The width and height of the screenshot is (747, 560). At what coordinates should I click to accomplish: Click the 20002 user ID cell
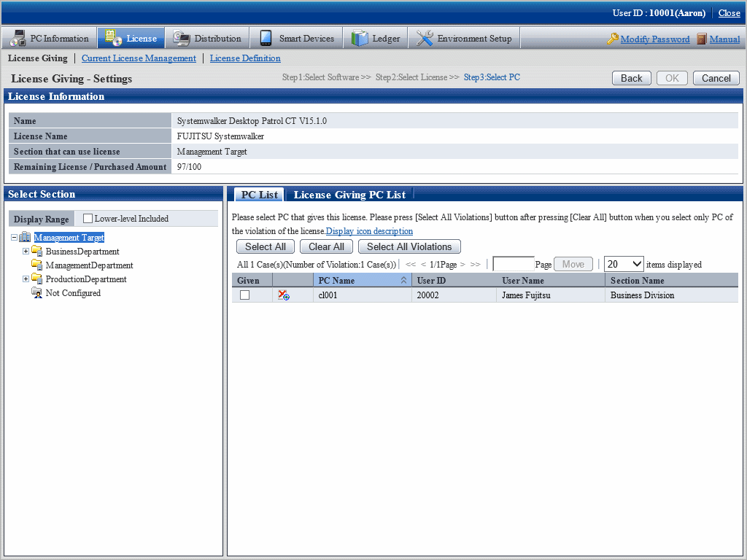click(454, 295)
